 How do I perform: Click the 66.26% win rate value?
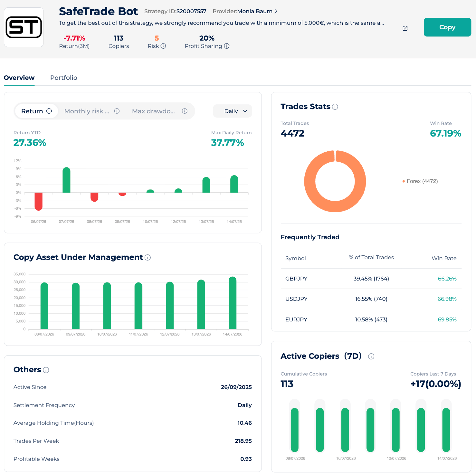click(447, 279)
